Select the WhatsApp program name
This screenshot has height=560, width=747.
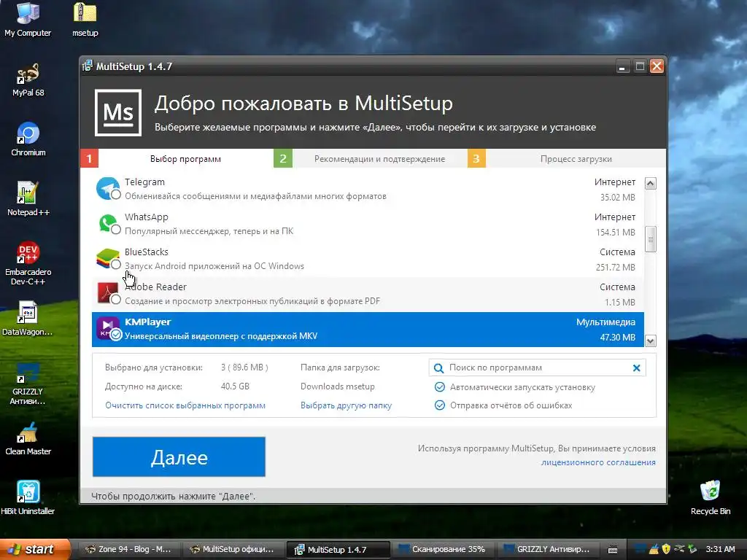coord(146,217)
